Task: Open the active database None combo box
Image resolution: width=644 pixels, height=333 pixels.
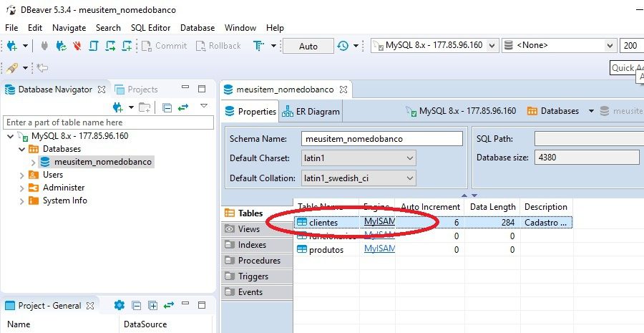Action: click(559, 46)
